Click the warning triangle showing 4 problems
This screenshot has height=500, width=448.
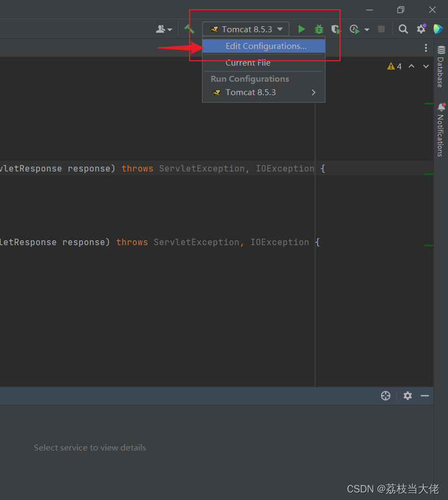(x=394, y=66)
